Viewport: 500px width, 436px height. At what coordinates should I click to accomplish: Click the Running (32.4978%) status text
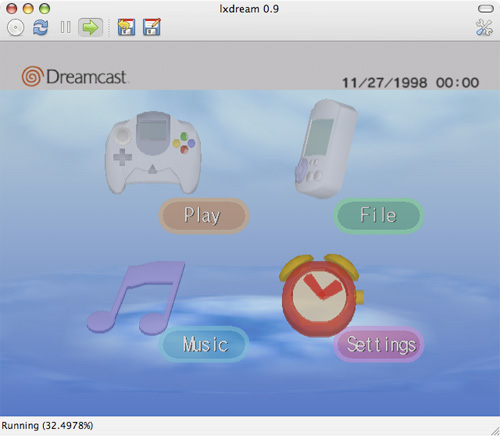(47, 426)
